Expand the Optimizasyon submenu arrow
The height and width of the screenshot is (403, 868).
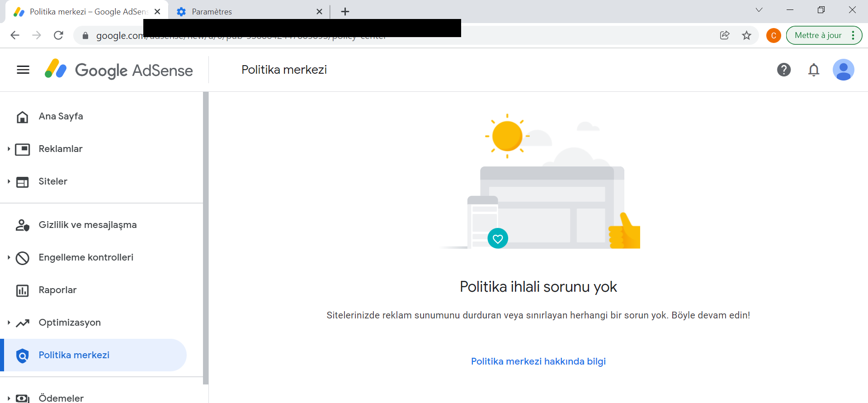click(9, 322)
